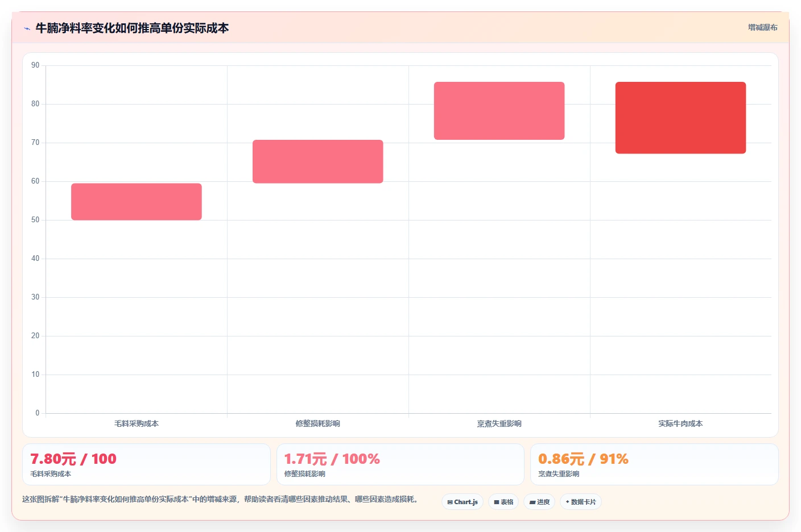801x532 pixels.
Task: Select the 烹煮失重影响 waterfall bar
Action: pos(499,111)
